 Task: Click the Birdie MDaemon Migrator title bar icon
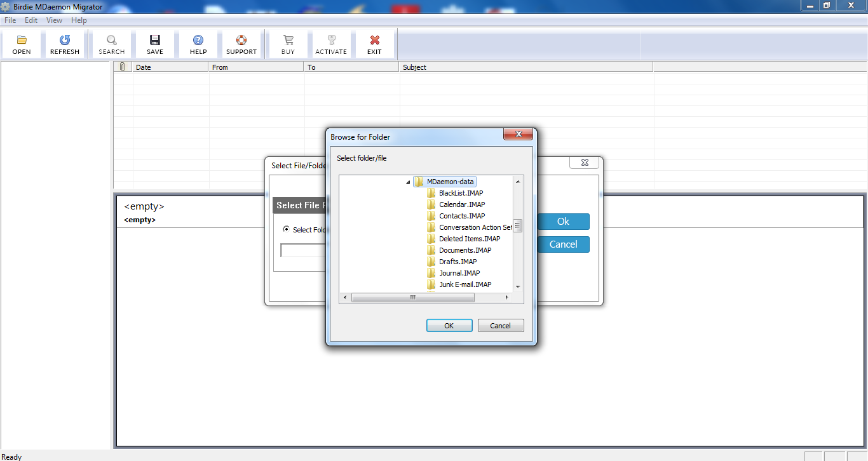[6, 6]
